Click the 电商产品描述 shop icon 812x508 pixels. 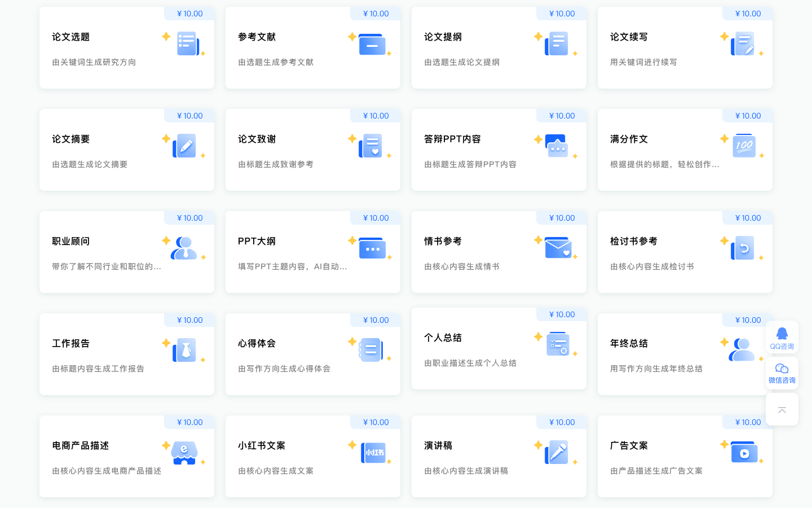[x=184, y=453]
